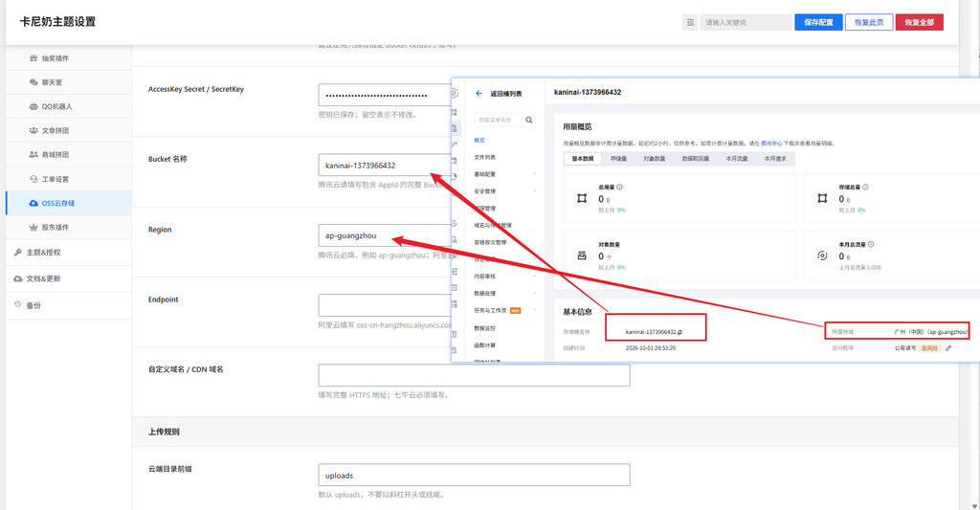Image resolution: width=980 pixels, height=510 pixels.
Task: Open the 费用中心 link
Action: coord(771,144)
